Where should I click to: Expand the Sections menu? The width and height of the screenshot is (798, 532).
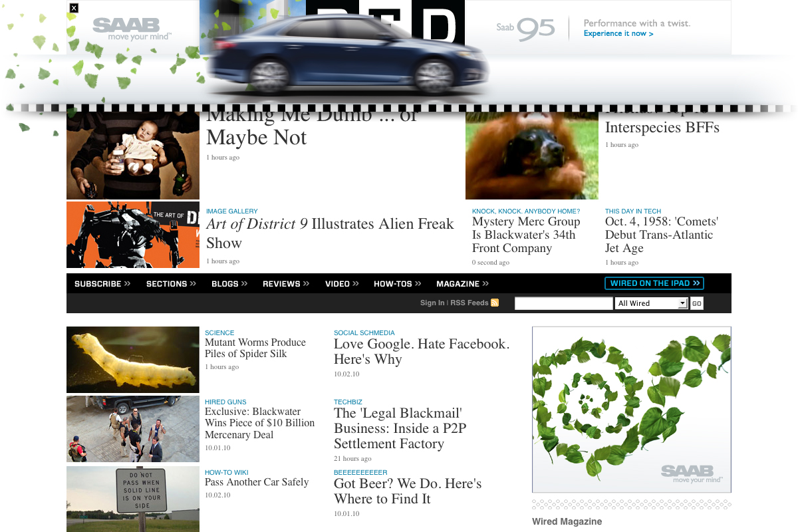click(x=171, y=284)
